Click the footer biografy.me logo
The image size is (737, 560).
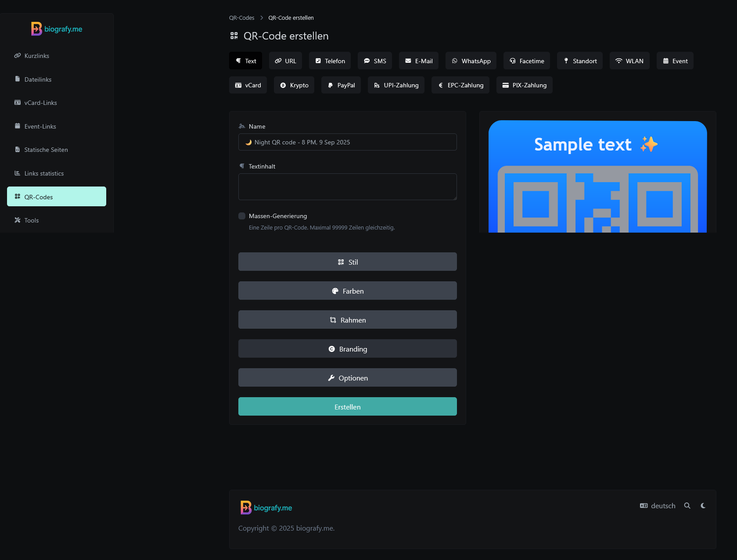[266, 508]
